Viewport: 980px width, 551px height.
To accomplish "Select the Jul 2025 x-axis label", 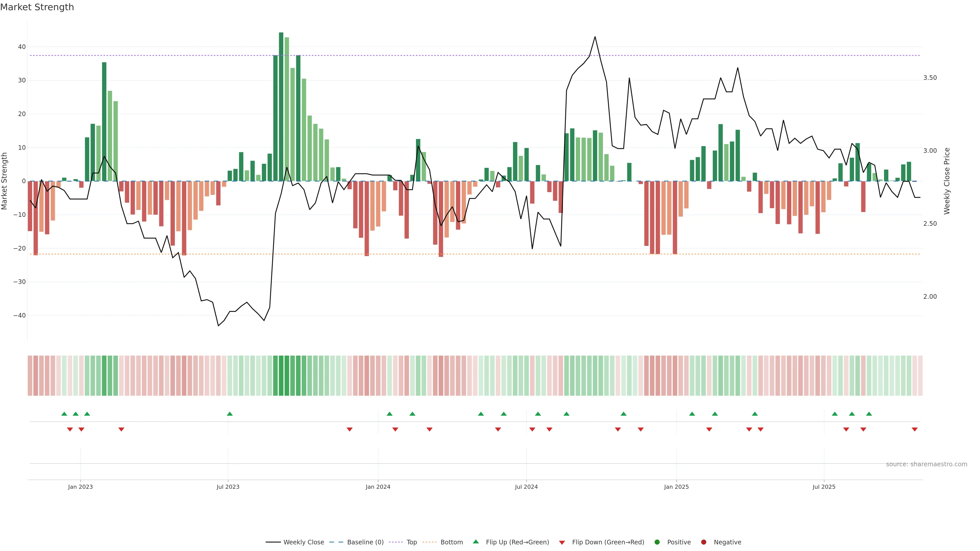I will [824, 487].
